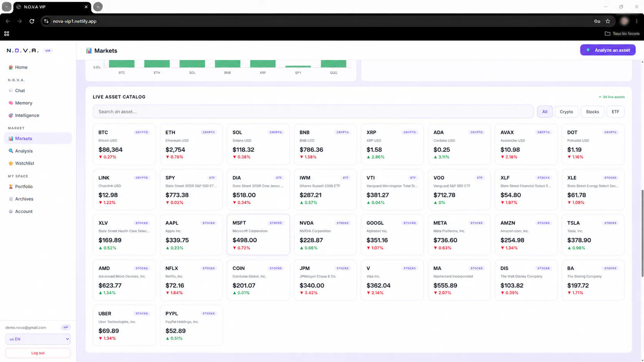The width and height of the screenshot is (644, 362).
Task: Open the BTC Bitcoin USD card
Action: click(x=124, y=144)
